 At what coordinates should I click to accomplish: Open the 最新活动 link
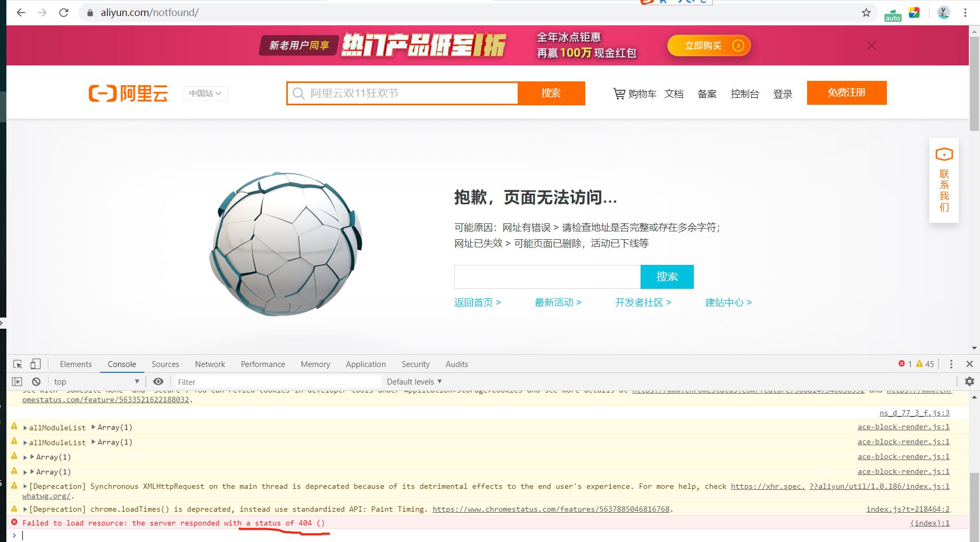pyautogui.click(x=558, y=303)
